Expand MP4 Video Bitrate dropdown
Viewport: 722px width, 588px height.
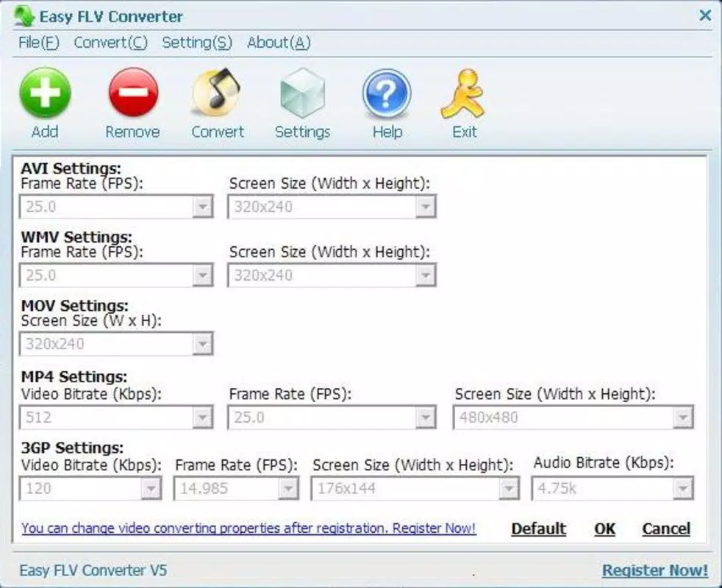click(202, 417)
